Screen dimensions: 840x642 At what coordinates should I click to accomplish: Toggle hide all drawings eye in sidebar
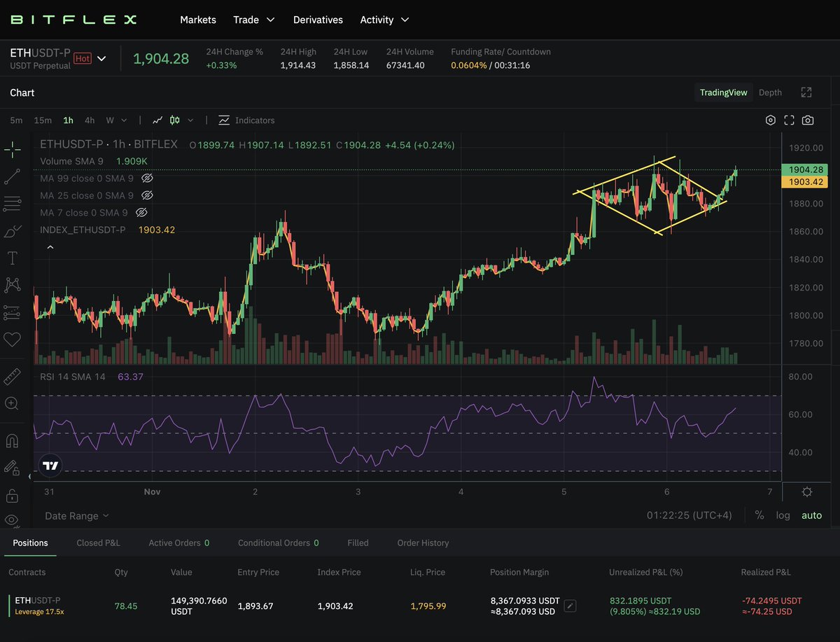coord(12,520)
